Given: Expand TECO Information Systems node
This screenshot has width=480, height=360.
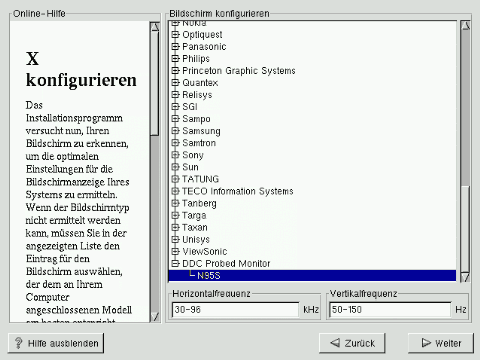Looking at the screenshot, I should 175,191.
